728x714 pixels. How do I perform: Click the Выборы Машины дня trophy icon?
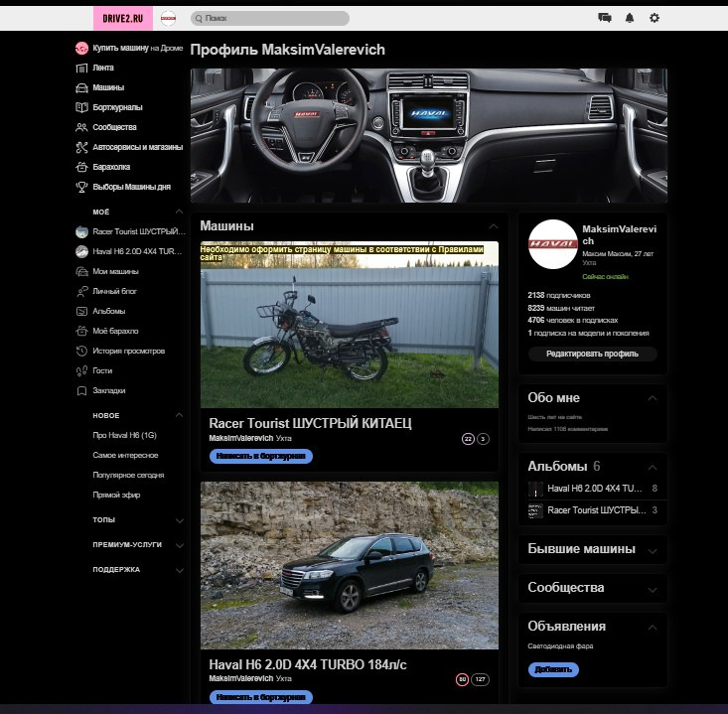(x=81, y=187)
